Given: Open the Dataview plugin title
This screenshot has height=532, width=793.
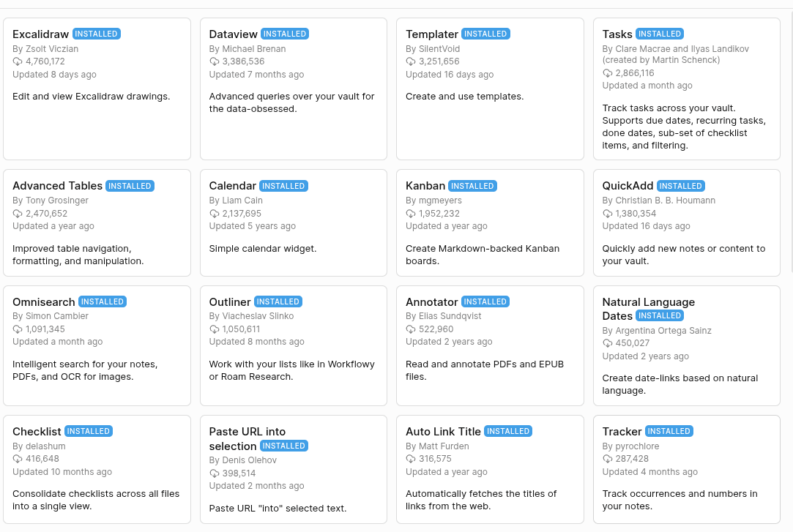Looking at the screenshot, I should 234,34.
